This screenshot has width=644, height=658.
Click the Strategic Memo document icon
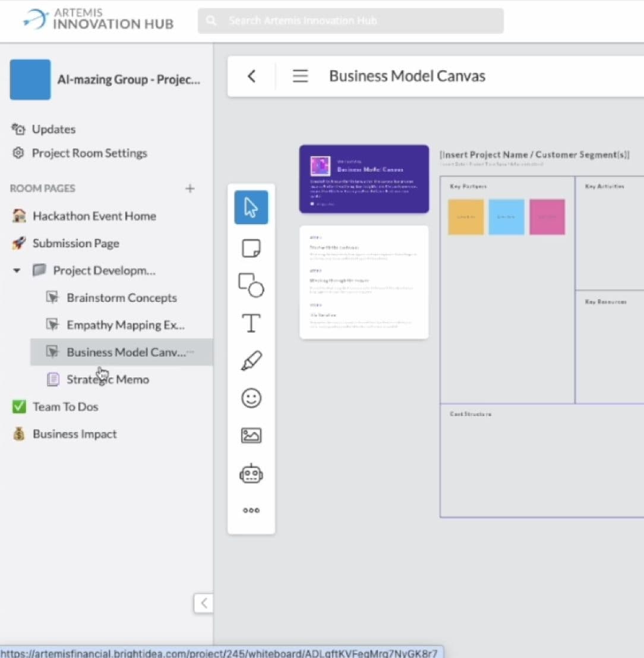[53, 379]
